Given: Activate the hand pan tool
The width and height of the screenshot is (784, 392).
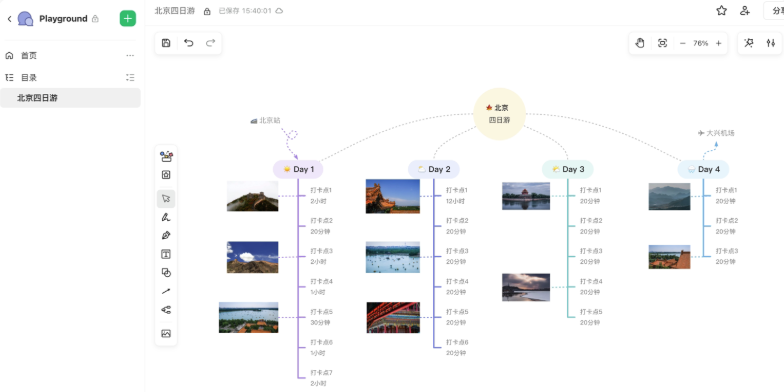Looking at the screenshot, I should pos(640,43).
